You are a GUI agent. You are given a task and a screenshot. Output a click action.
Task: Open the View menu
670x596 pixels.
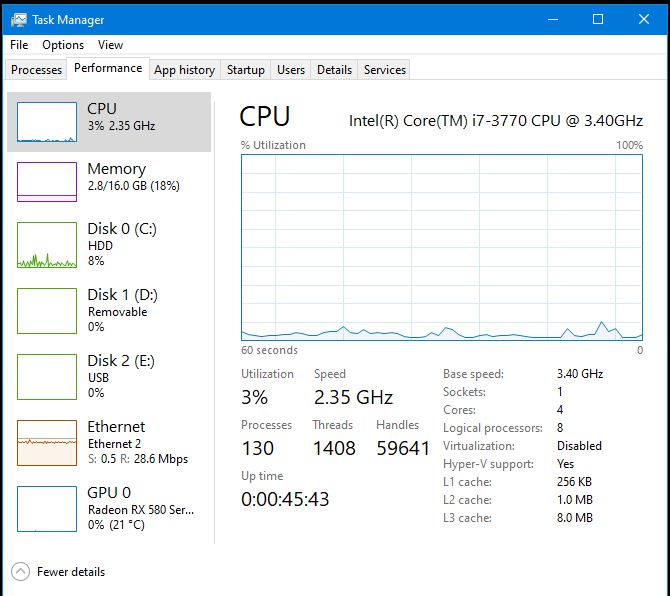pyautogui.click(x=111, y=45)
